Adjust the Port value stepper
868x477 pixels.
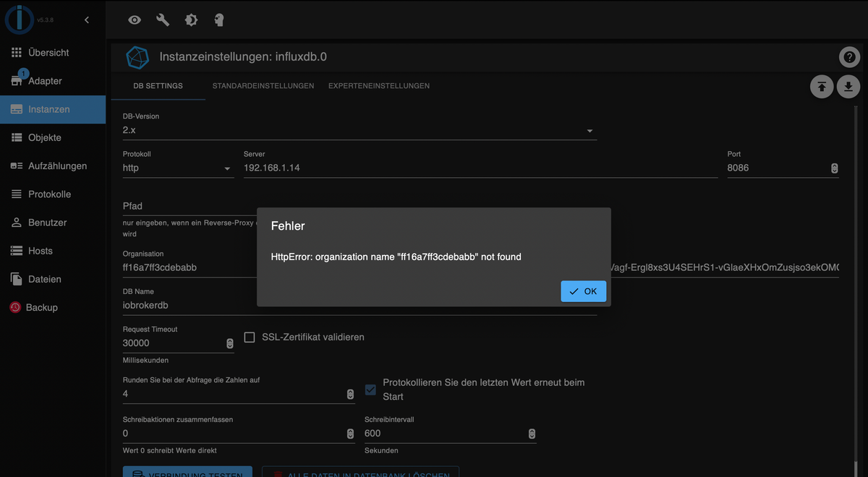[834, 168]
